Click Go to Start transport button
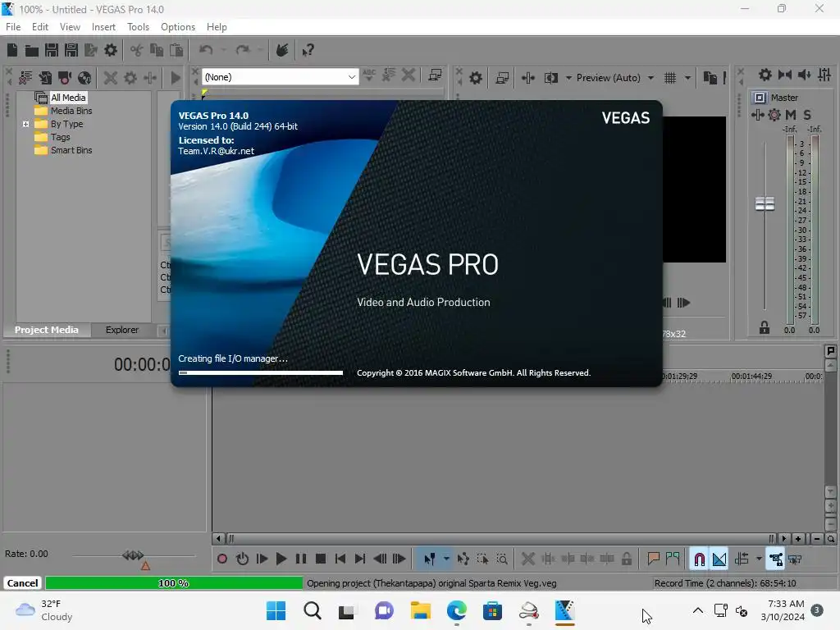 point(340,559)
